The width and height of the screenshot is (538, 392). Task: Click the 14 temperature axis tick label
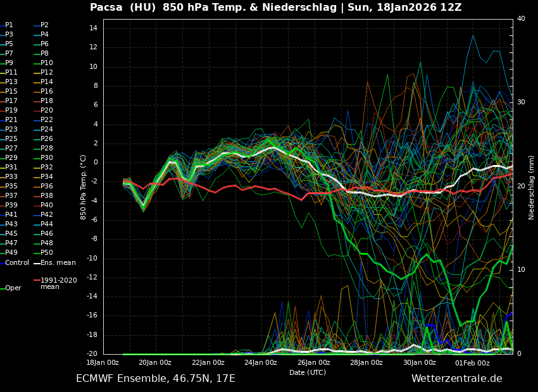pyautogui.click(x=92, y=28)
